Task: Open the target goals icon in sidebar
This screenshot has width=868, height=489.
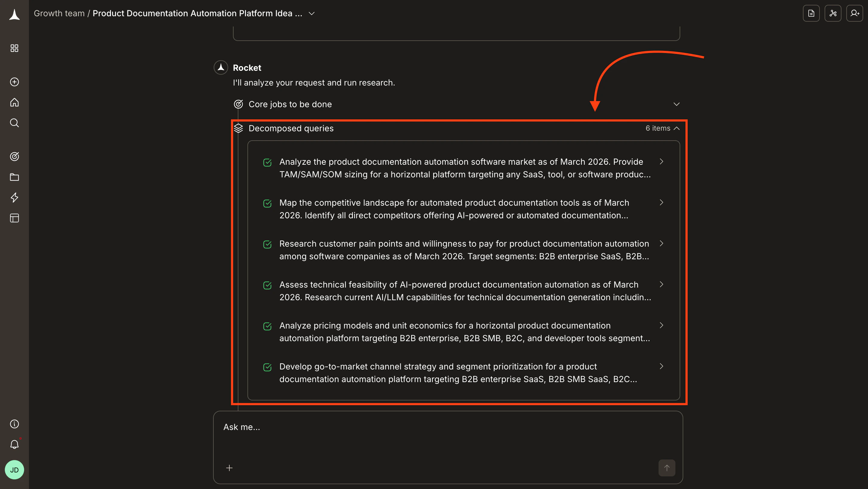Action: pos(14,157)
